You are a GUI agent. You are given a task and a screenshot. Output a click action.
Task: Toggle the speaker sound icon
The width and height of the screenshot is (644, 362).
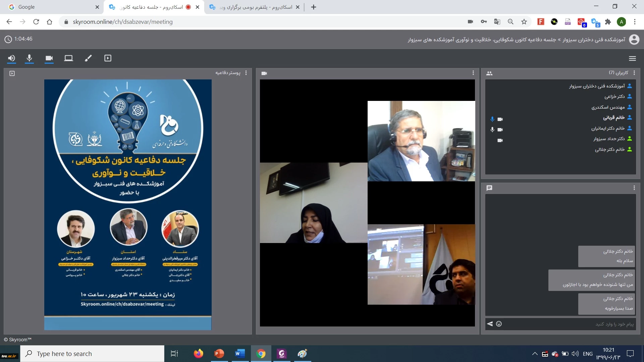point(11,58)
